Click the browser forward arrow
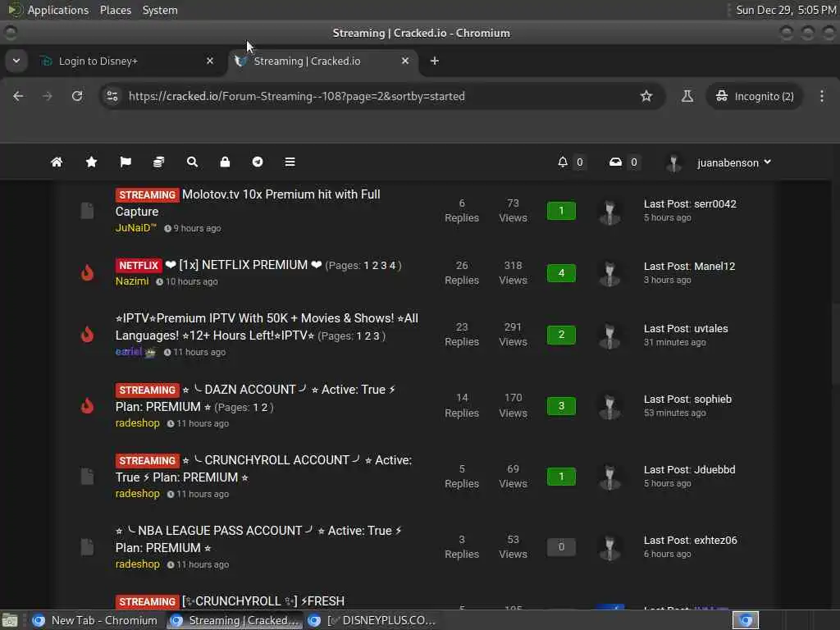 point(48,97)
